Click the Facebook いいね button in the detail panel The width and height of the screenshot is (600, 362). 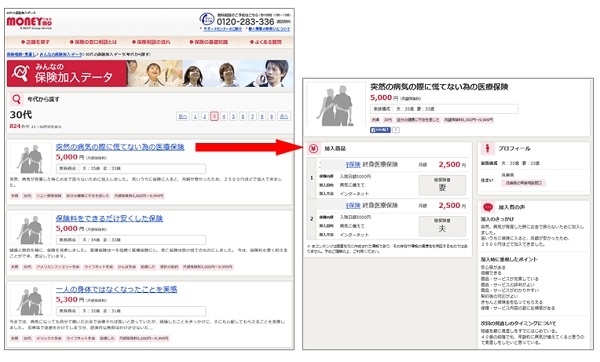coord(380,130)
